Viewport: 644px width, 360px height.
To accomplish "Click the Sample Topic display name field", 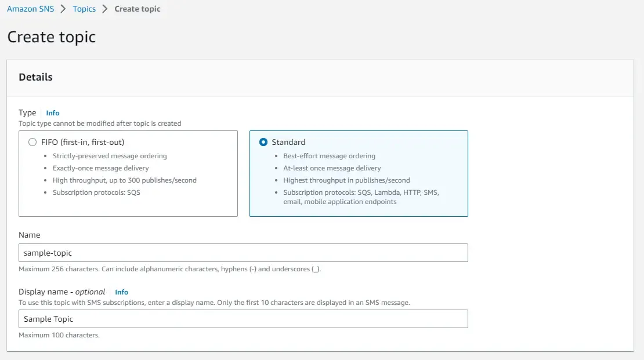I will [244, 319].
